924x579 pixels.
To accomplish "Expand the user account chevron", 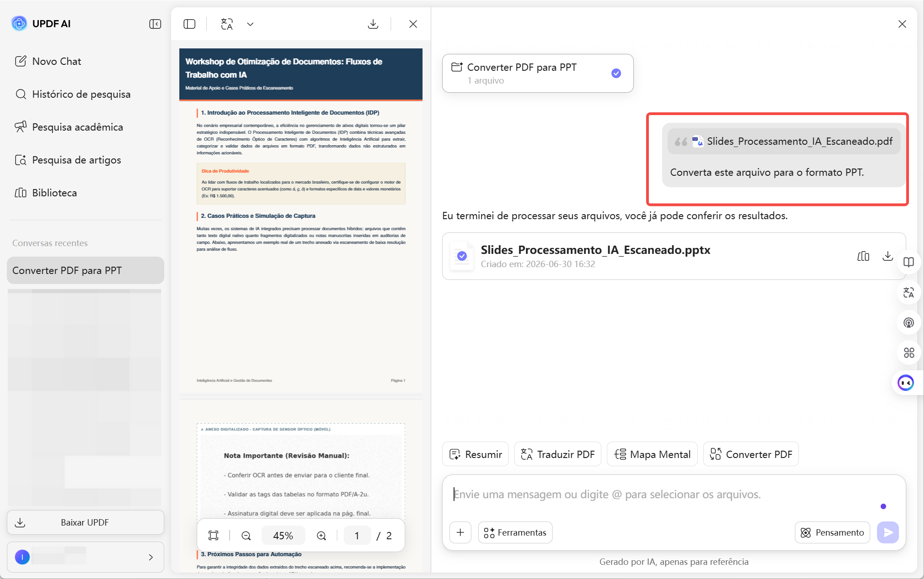I will [x=151, y=557].
